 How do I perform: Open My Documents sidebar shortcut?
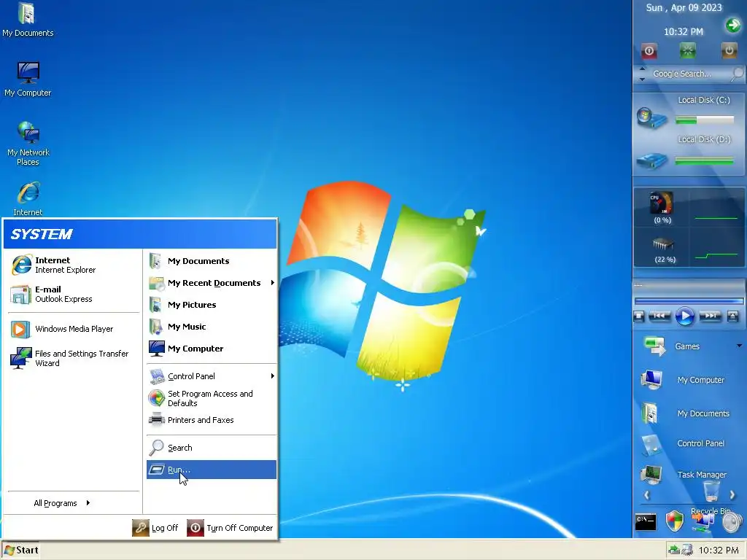pyautogui.click(x=685, y=413)
